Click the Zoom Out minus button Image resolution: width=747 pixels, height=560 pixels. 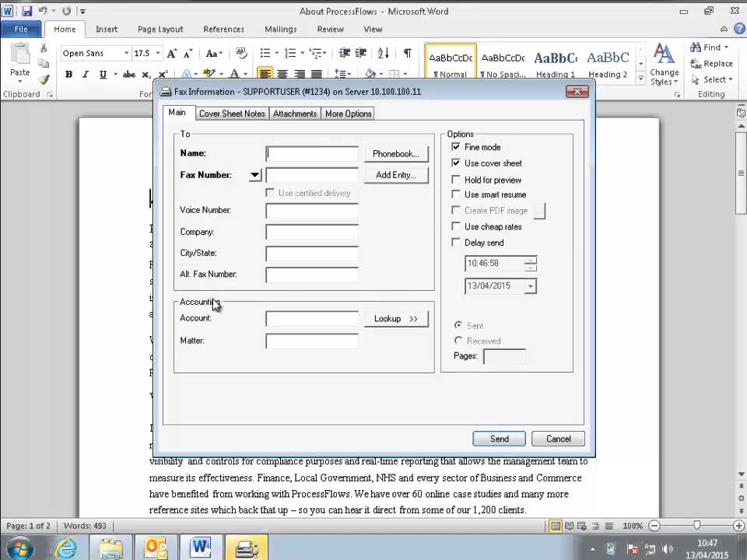(654, 526)
